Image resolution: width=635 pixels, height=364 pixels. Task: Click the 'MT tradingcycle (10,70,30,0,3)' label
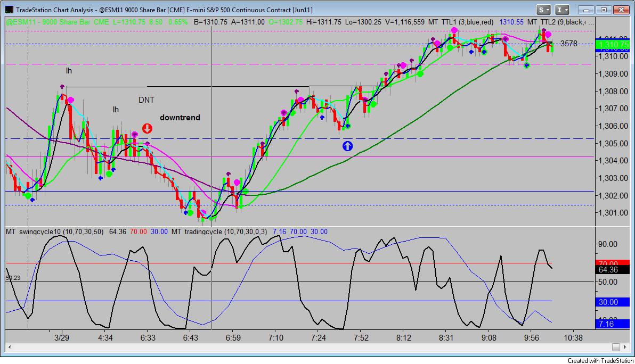click(x=219, y=231)
